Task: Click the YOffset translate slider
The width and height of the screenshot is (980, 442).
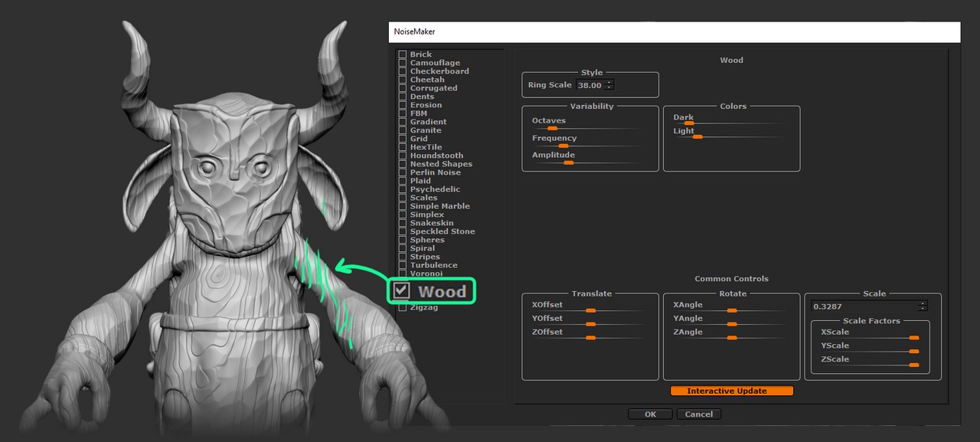Action: tap(590, 324)
